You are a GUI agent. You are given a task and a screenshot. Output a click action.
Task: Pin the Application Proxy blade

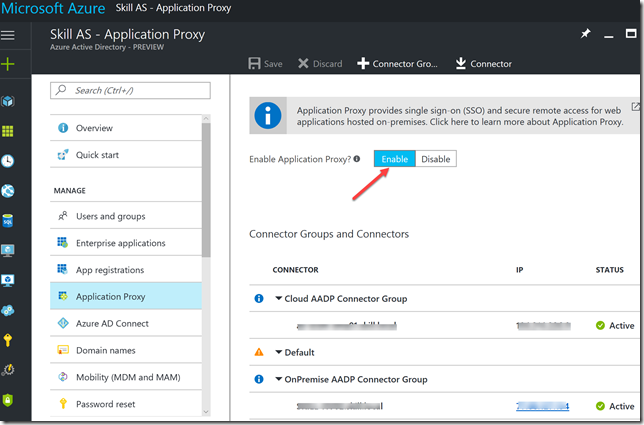(586, 34)
